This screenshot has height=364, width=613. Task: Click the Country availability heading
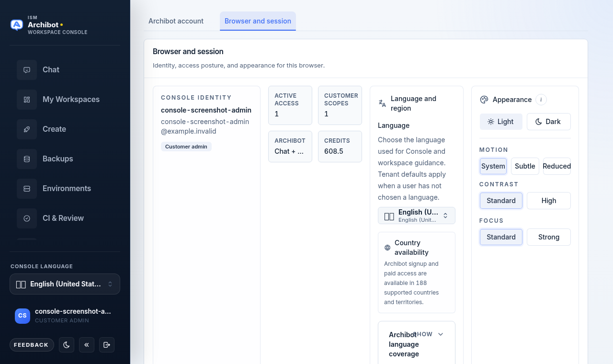411,248
